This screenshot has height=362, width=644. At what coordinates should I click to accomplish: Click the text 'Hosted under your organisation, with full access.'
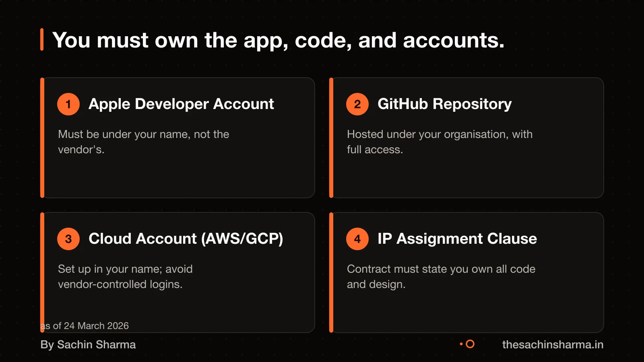pos(440,142)
